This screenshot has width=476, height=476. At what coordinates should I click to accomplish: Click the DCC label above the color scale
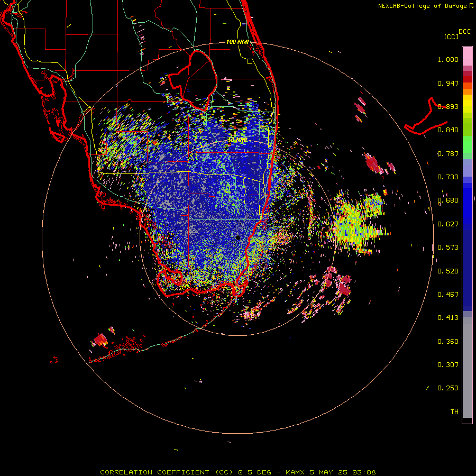pos(464,32)
